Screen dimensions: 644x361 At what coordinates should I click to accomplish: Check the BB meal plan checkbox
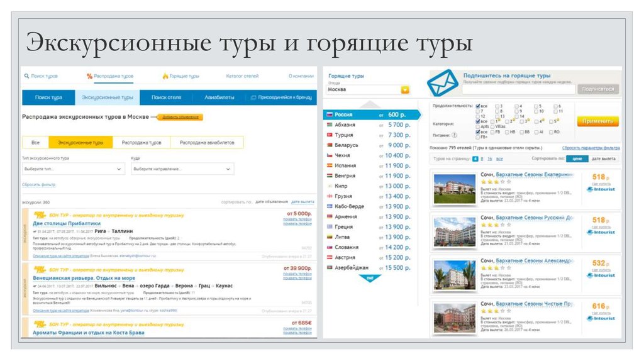521,132
